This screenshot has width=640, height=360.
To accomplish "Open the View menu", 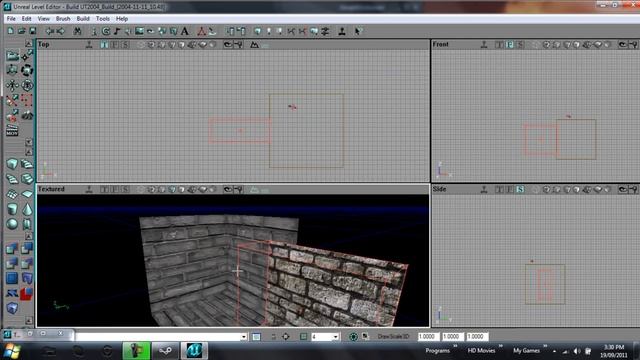I will (x=44, y=19).
